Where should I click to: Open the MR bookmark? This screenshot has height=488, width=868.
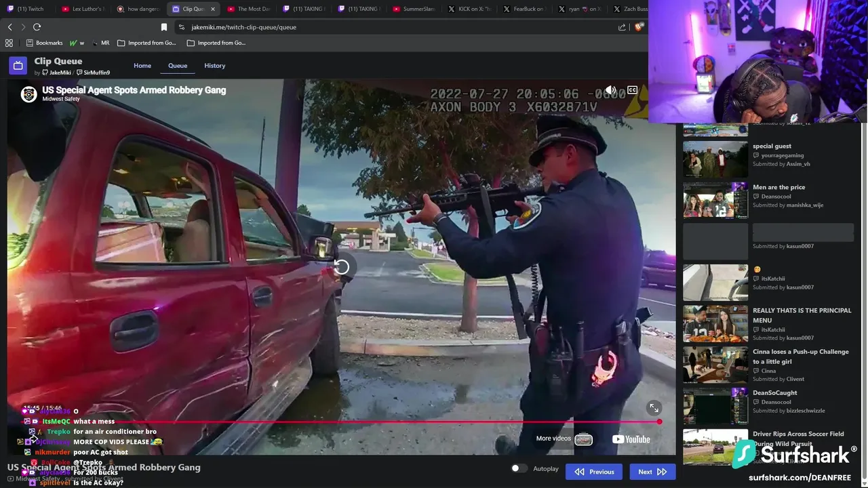100,43
